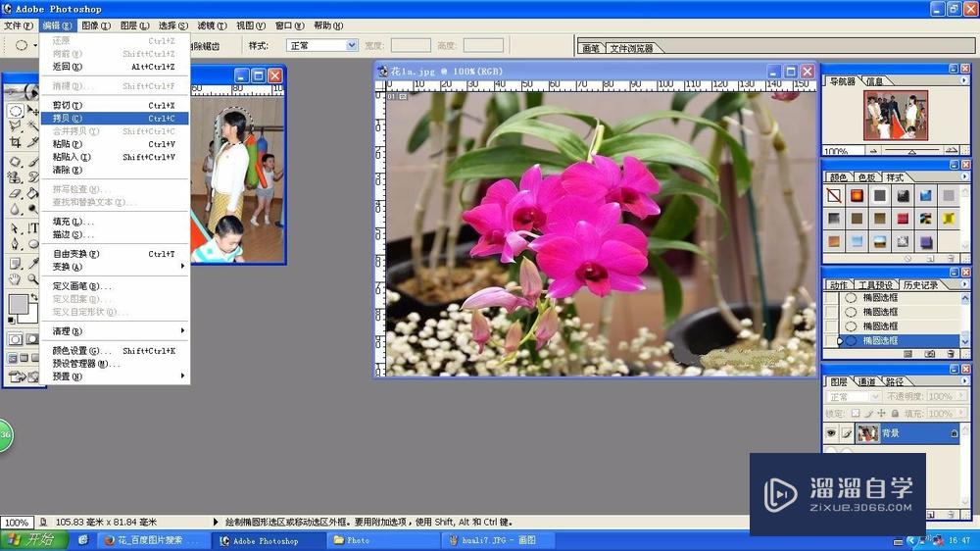Viewport: 980px width, 551px height.
Task: Open the Styles panel flyout menu arrow
Action: [963, 176]
